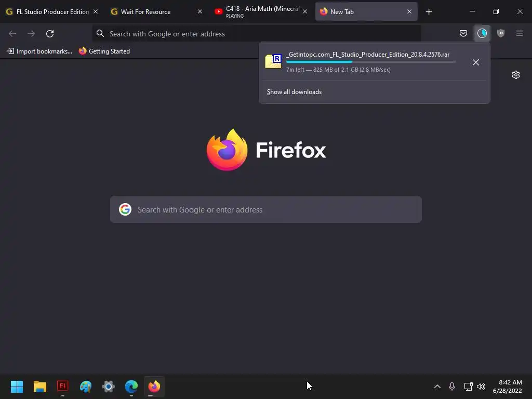Close the FL Studio Producer Edition tab
The height and width of the screenshot is (399, 532).
tap(96, 11)
